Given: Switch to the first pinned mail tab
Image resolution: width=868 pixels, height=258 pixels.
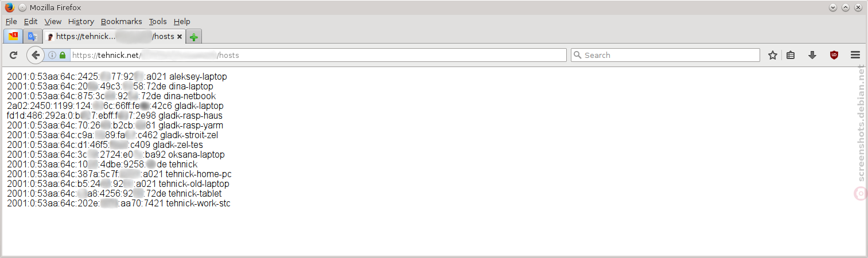Looking at the screenshot, I should click(x=13, y=36).
